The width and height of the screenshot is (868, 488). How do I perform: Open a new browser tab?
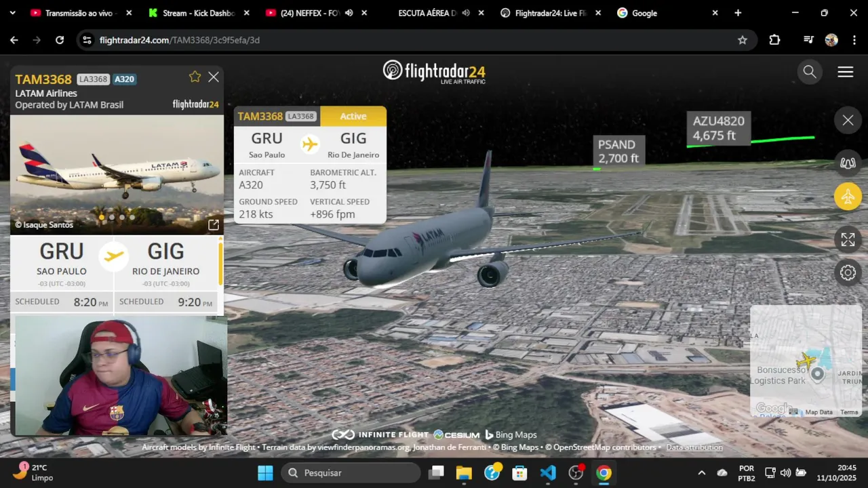[738, 13]
